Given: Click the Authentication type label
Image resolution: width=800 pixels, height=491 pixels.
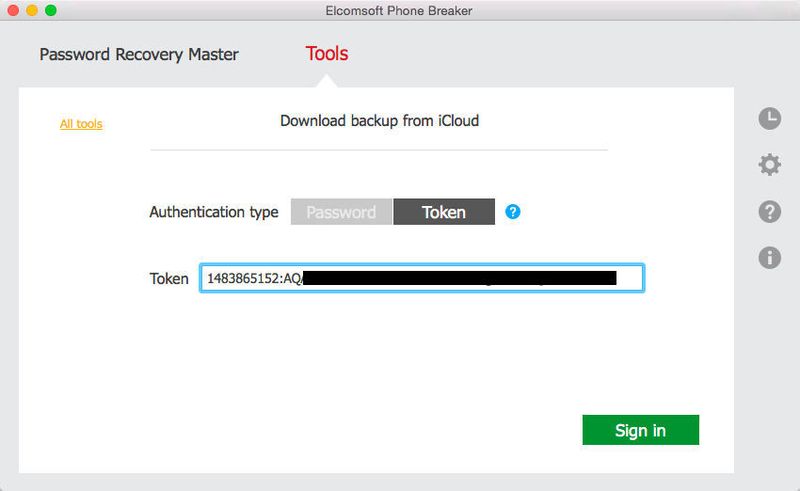Looking at the screenshot, I should pyautogui.click(x=214, y=212).
